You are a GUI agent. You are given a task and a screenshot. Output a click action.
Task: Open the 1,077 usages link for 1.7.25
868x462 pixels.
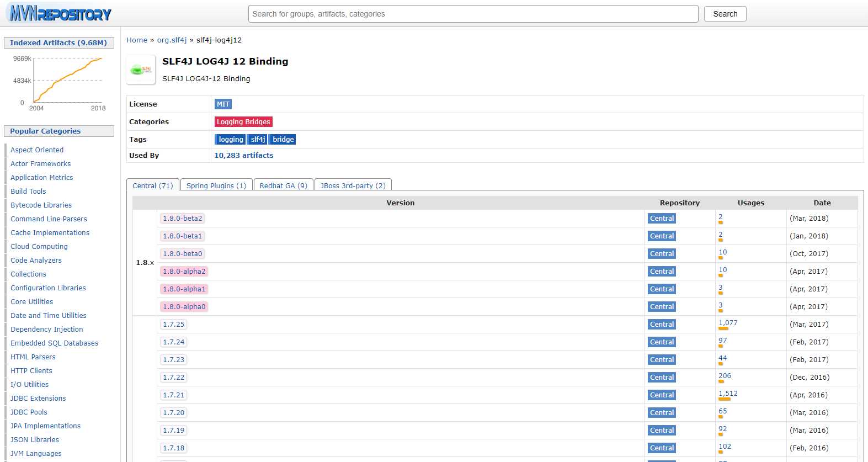click(728, 323)
